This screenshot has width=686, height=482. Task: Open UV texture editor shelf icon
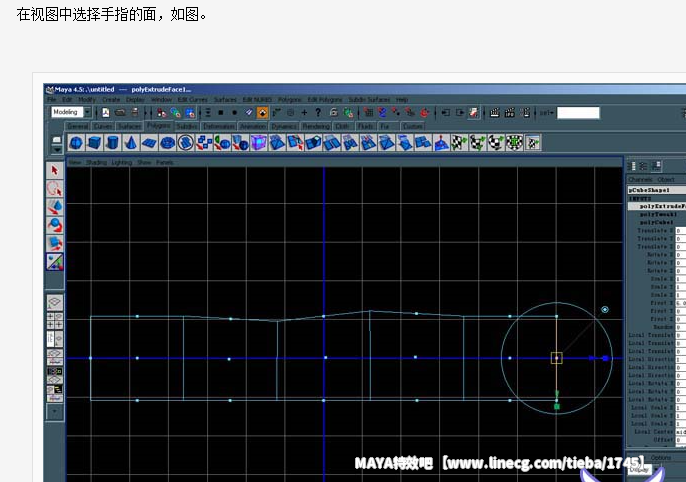532,143
